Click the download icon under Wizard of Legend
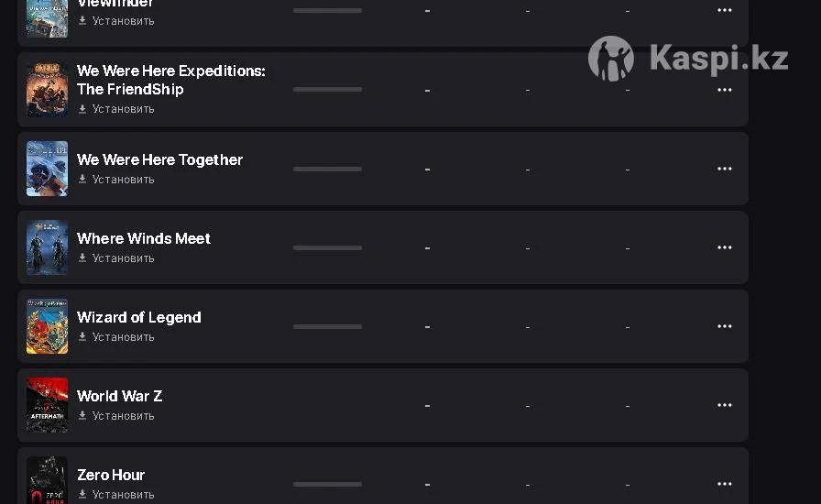The image size is (821, 504). click(82, 337)
